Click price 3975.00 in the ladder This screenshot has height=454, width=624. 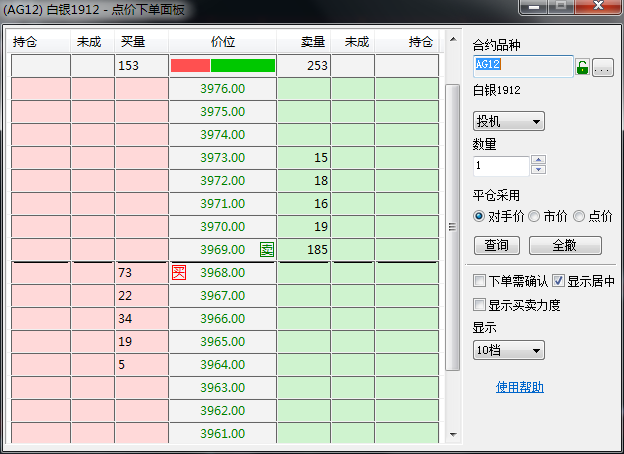coord(222,111)
